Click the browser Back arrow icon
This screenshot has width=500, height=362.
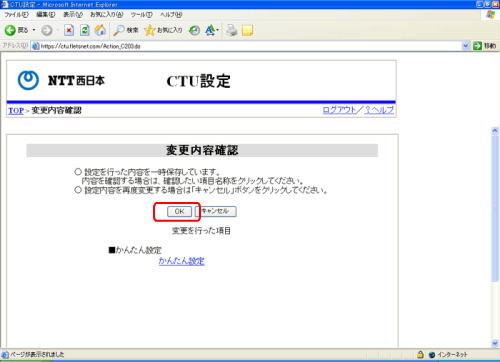click(10, 30)
